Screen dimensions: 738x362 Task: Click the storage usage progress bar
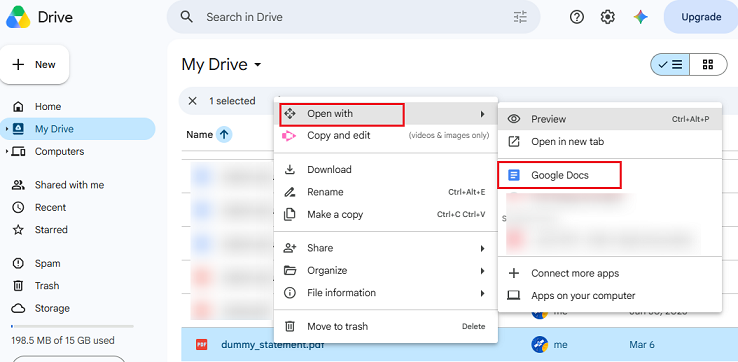click(x=72, y=326)
